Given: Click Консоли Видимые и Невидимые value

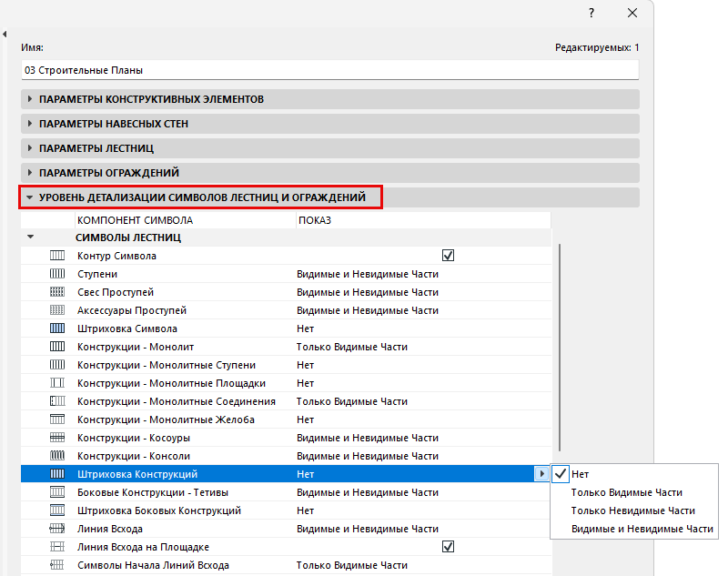Looking at the screenshot, I should click(x=368, y=456).
